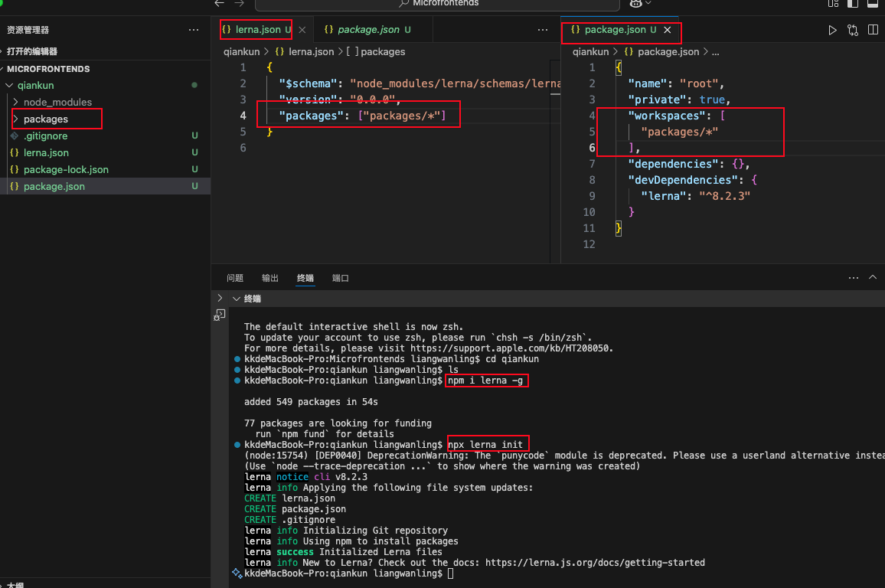
Task: Click the "$schema" key on line 2 of lerna.json
Action: pyautogui.click(x=308, y=83)
